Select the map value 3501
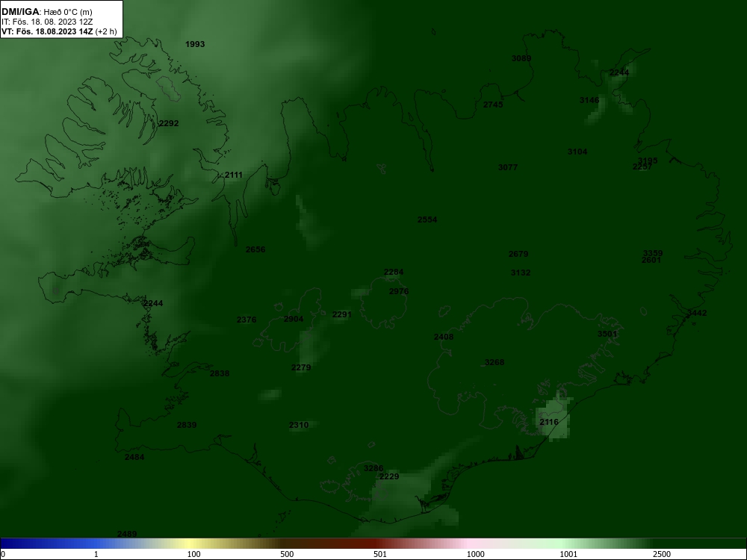Screen dimensions: 747x560 pos(607,334)
